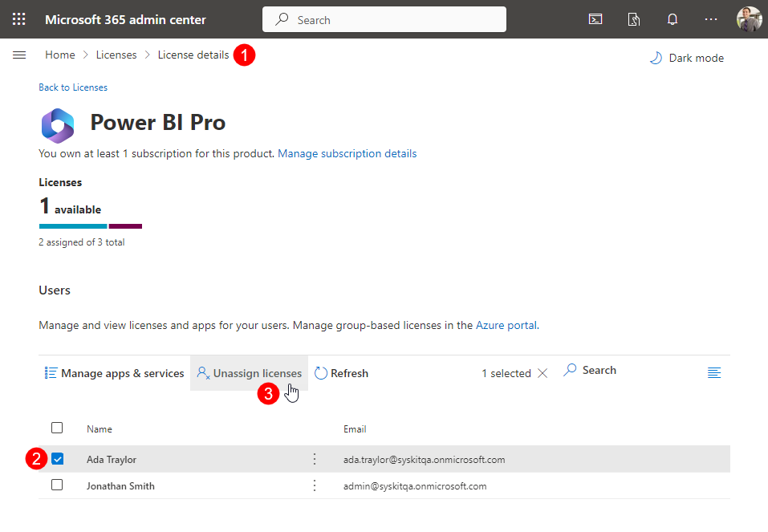Navigate to Licenses in the breadcrumb
The height and width of the screenshot is (532, 768).
[116, 55]
